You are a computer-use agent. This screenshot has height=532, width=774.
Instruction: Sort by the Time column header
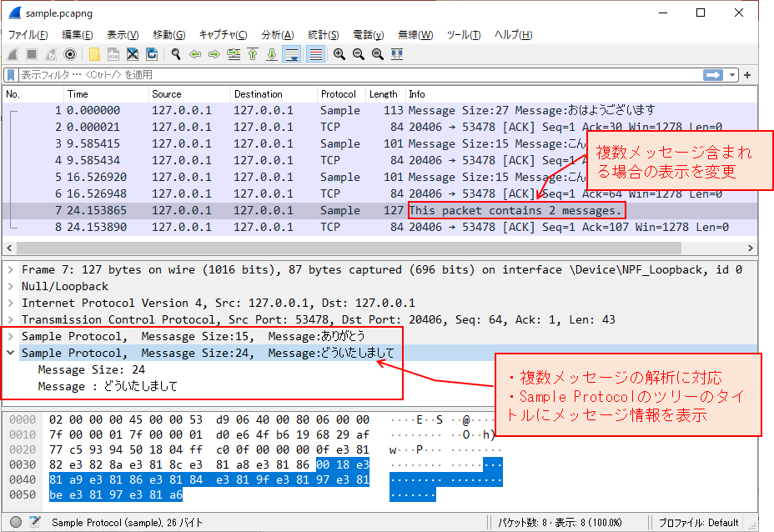[x=106, y=94]
